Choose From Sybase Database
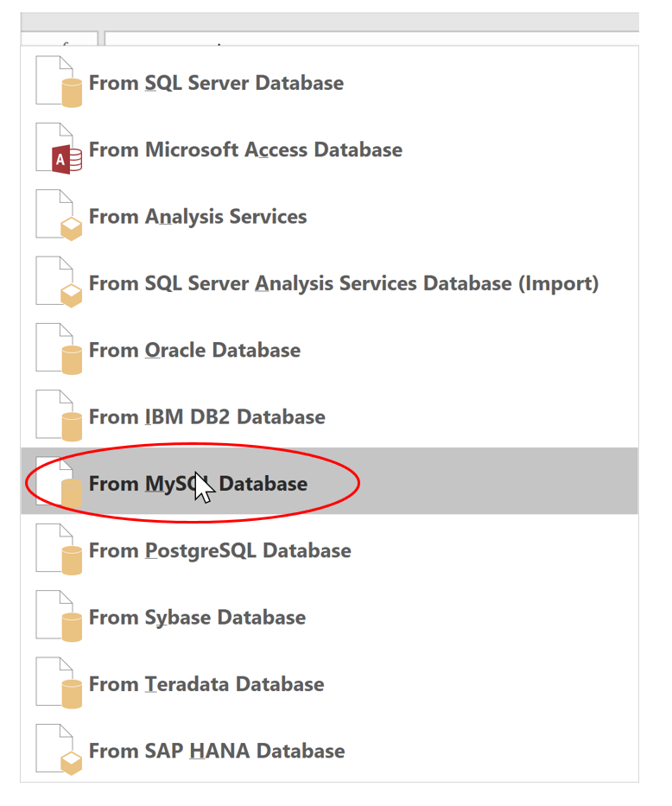Screen dimensions: 672x806 197,617
